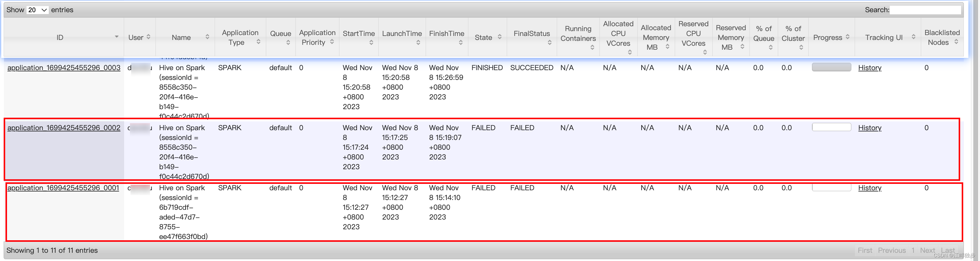Click the Tracking UI header label
This screenshot has height=261, width=980.
tap(883, 37)
